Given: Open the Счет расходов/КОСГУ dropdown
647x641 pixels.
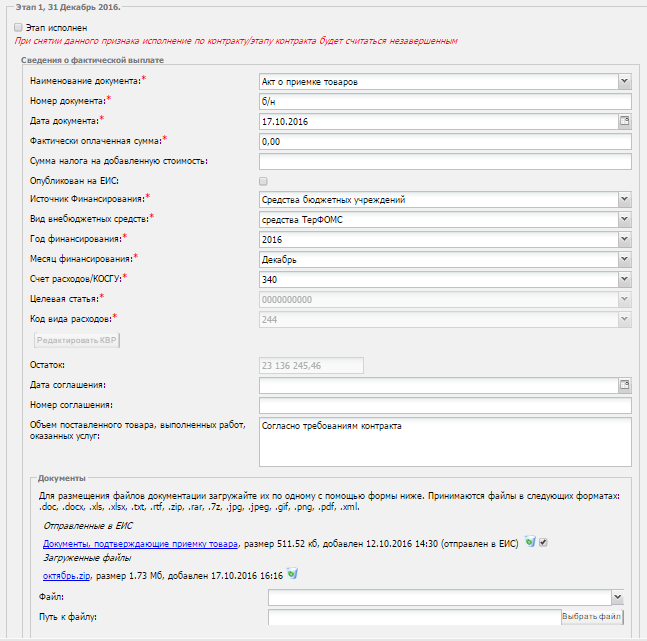Looking at the screenshot, I should 624,279.
